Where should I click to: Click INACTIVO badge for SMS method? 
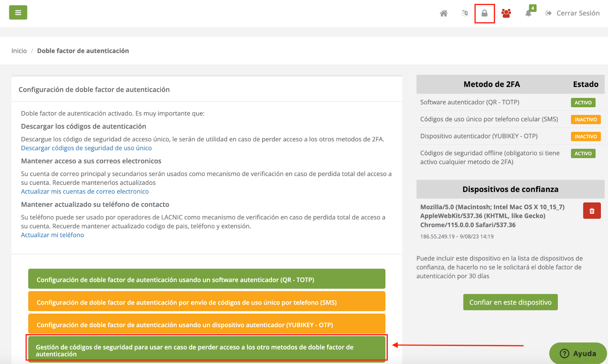[x=585, y=120]
